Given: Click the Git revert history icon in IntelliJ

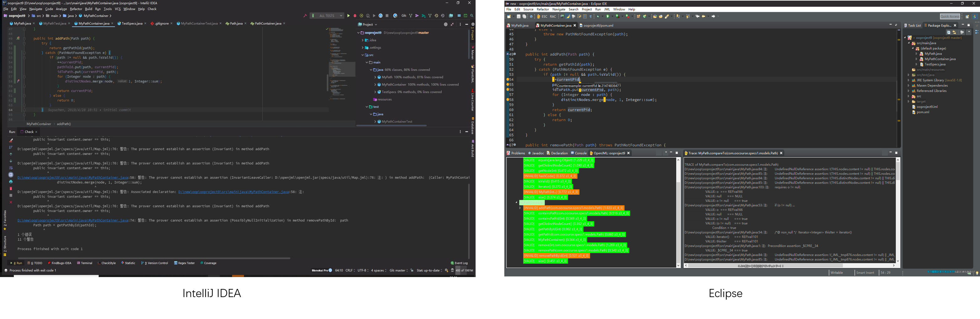Looking at the screenshot, I should coord(443,16).
